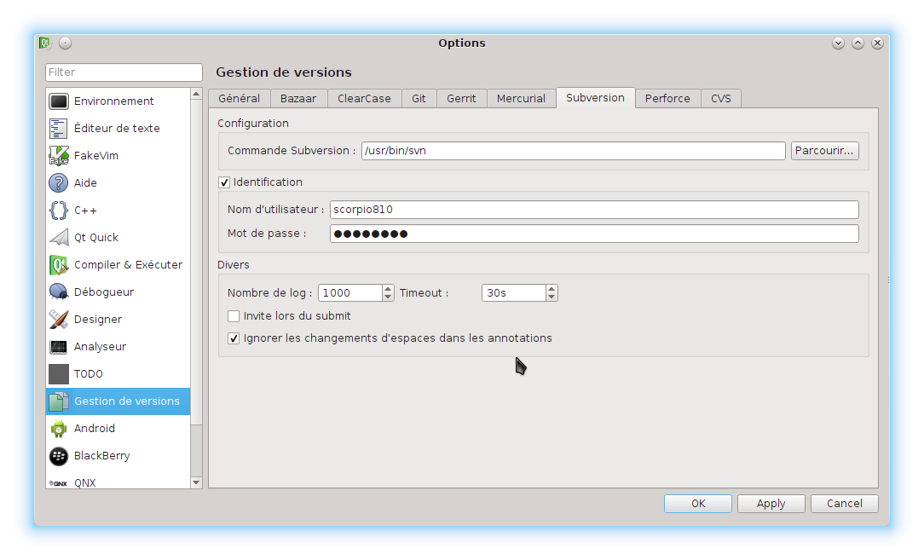924x560 pixels.
Task: Open the QNX category icon
Action: click(58, 482)
